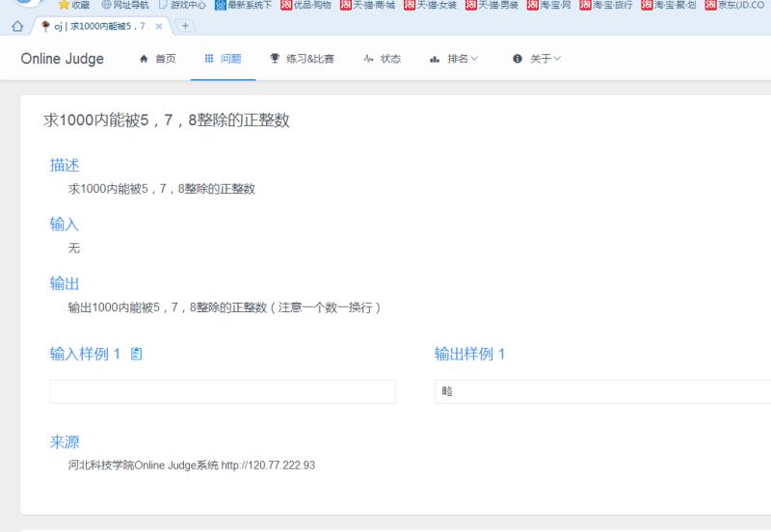Click the 来源 section heading
The height and width of the screenshot is (532, 771).
(x=65, y=441)
